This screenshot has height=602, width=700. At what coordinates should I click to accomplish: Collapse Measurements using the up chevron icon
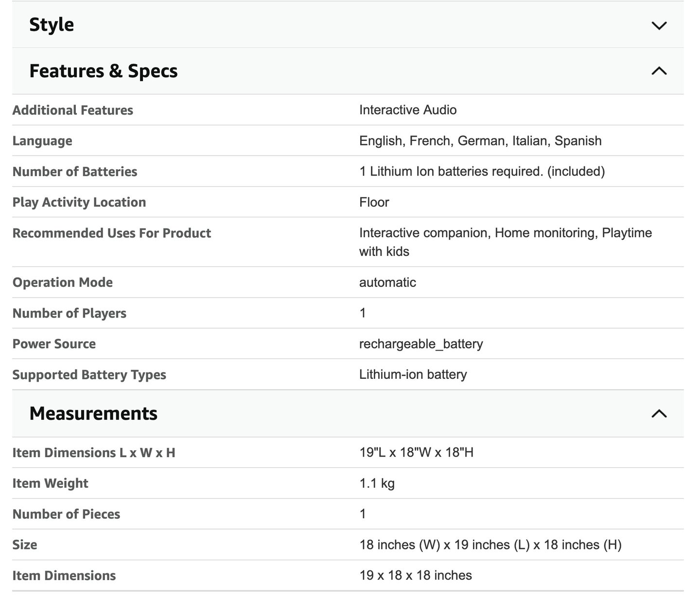659,413
